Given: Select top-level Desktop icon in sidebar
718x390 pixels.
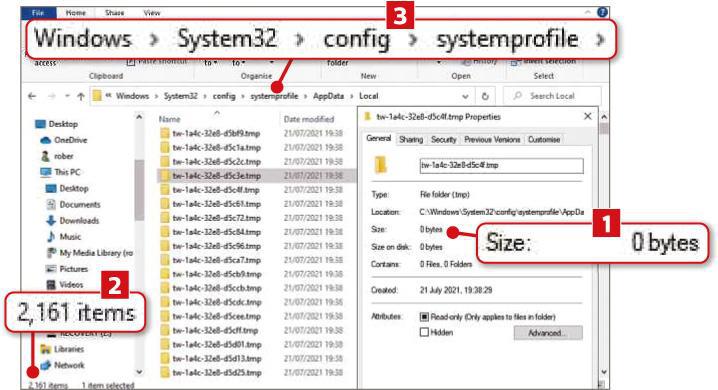Looking at the screenshot, I should (41, 124).
